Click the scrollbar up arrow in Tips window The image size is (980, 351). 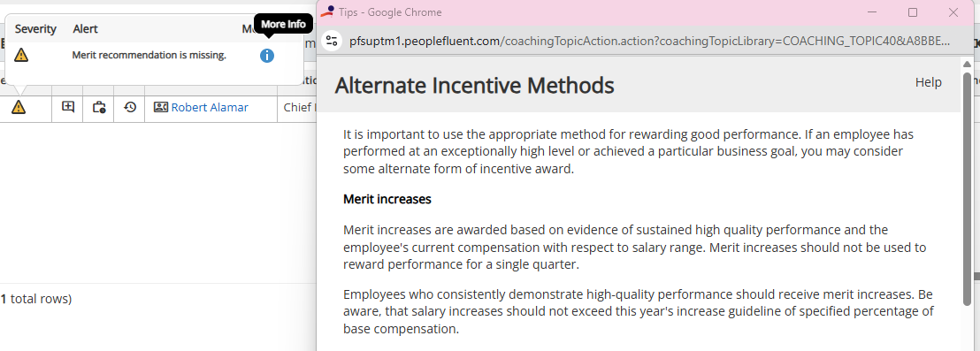point(968,65)
